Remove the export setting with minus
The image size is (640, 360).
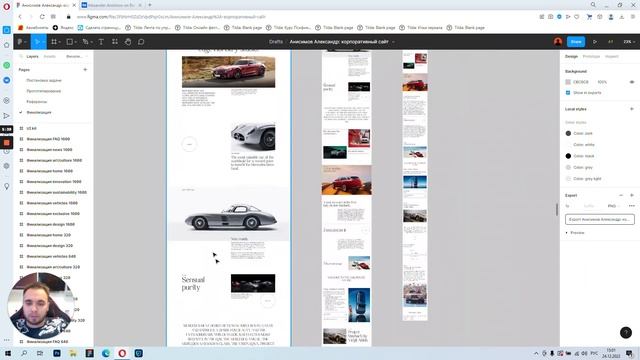[621, 195]
